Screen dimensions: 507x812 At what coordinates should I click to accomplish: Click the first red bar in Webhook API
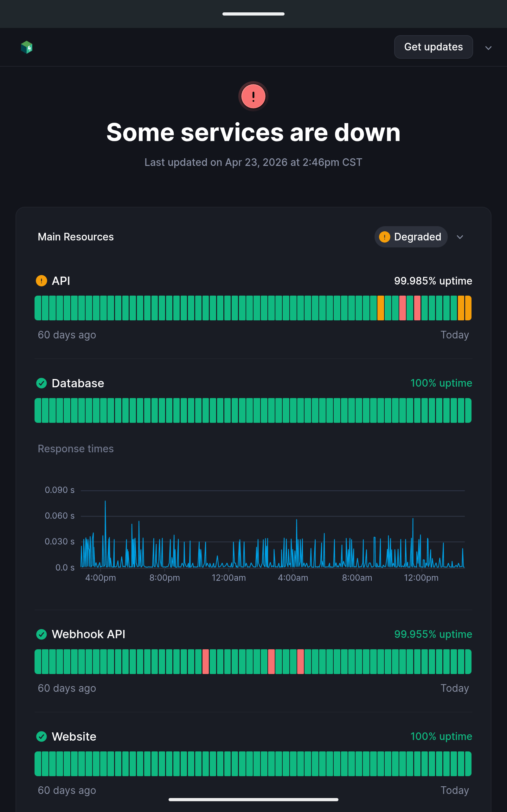click(x=206, y=662)
